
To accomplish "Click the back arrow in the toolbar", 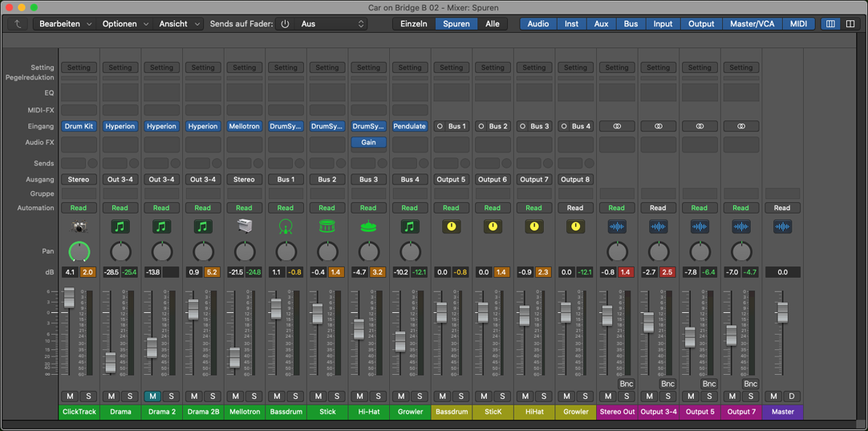I will [x=18, y=24].
